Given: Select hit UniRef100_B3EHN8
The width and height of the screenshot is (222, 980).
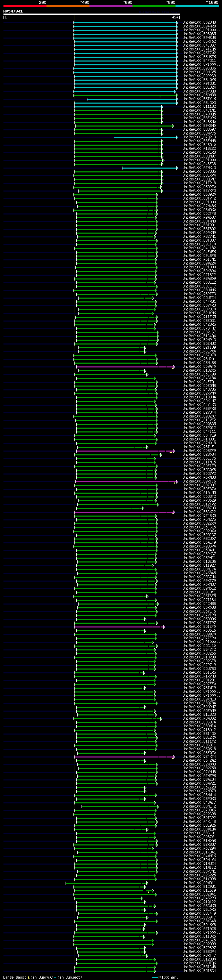Looking at the screenshot, I should [199, 141].
